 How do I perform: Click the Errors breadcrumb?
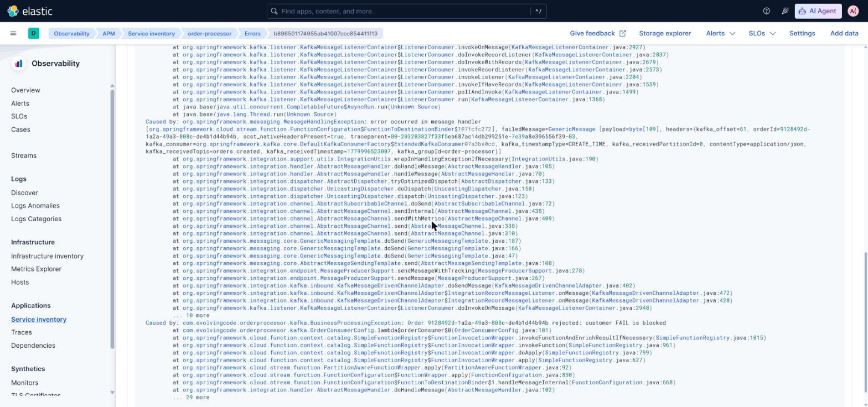(x=252, y=34)
